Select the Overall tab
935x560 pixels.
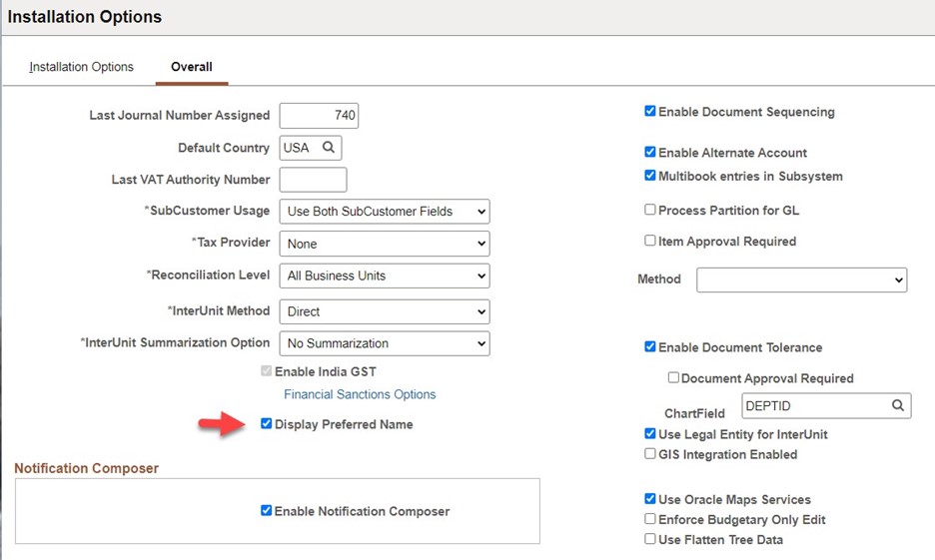tap(191, 67)
